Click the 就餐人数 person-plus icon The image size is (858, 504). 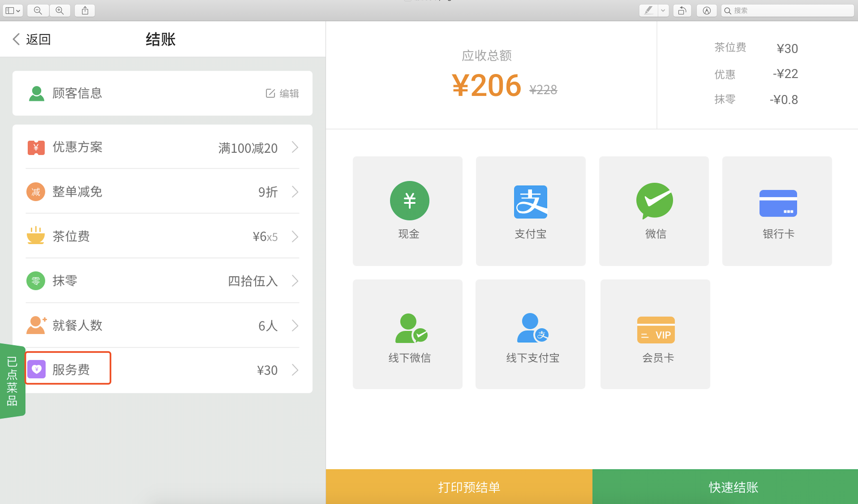pyautogui.click(x=37, y=325)
